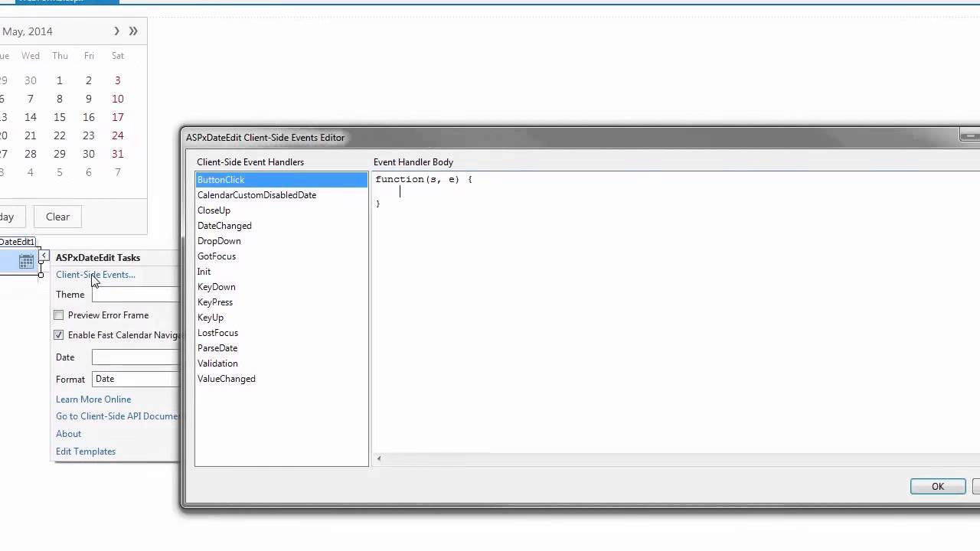Select day 28 in the calendar
The height and width of the screenshot is (551, 980).
coord(30,154)
